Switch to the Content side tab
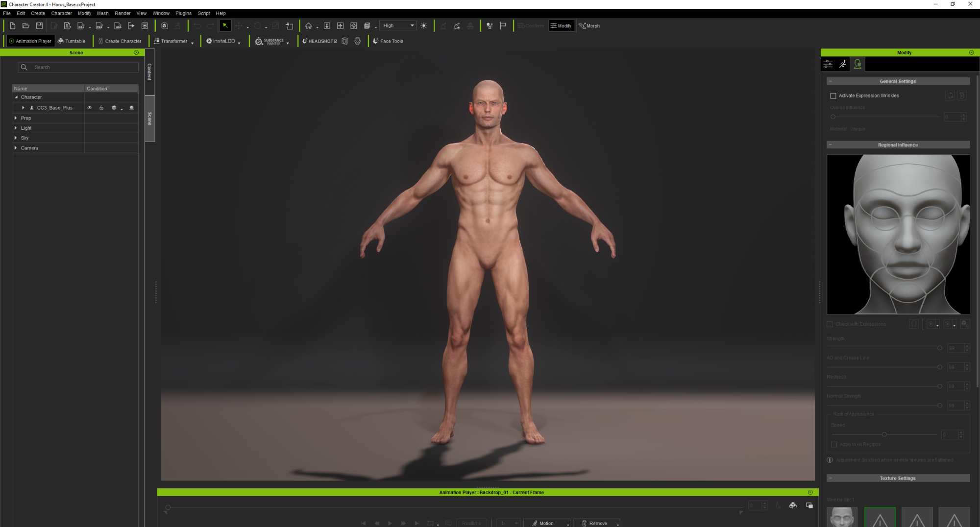This screenshot has width=980, height=527. coord(149,72)
